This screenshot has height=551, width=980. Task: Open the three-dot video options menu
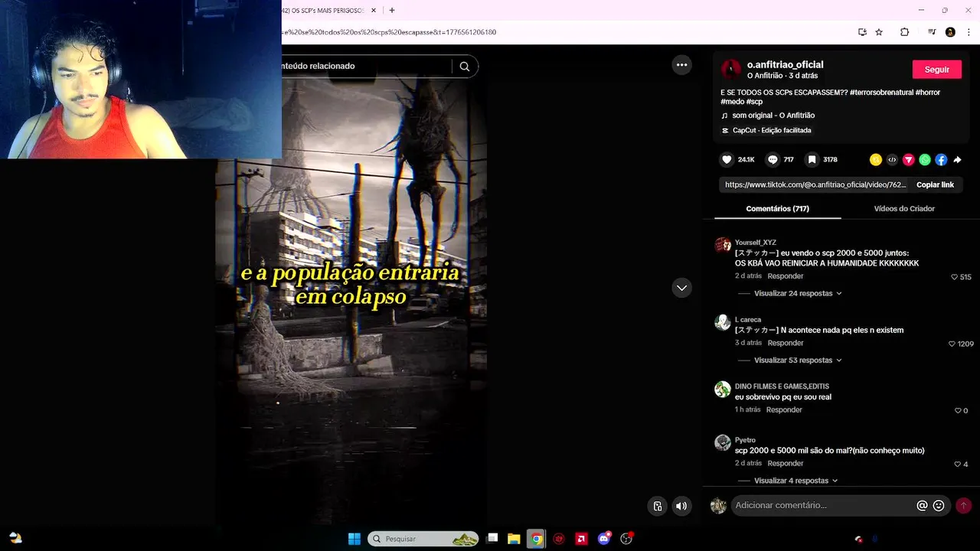click(682, 65)
